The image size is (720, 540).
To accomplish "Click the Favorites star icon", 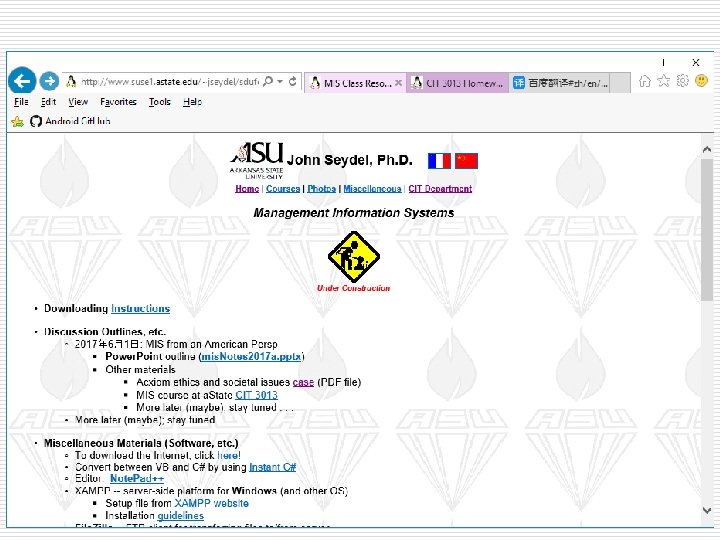I will click(x=664, y=81).
